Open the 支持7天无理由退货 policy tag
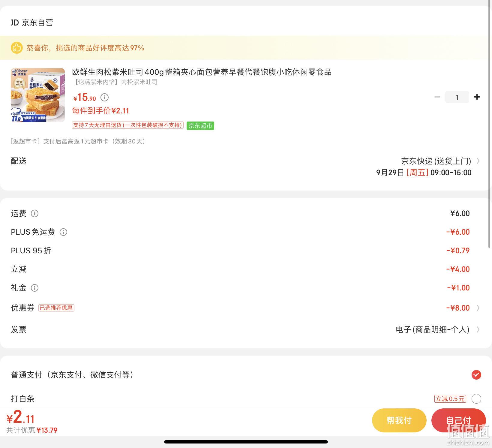This screenshot has height=448, width=492. click(127, 125)
